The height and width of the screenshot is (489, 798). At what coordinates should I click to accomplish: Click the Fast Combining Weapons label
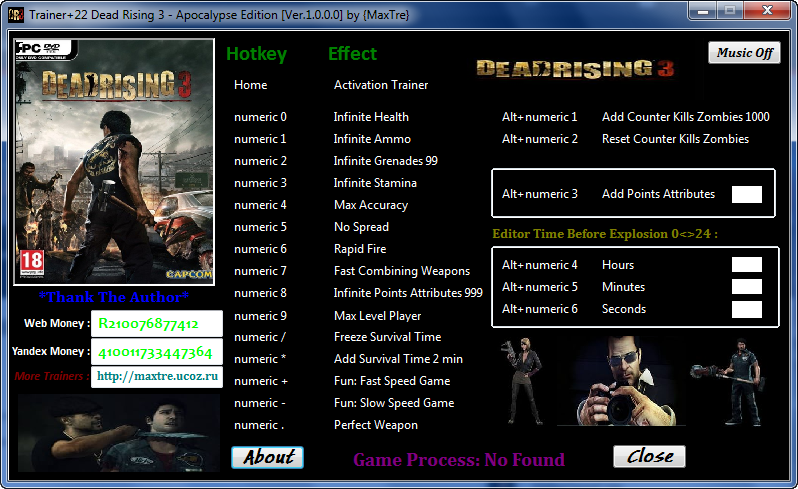click(402, 271)
